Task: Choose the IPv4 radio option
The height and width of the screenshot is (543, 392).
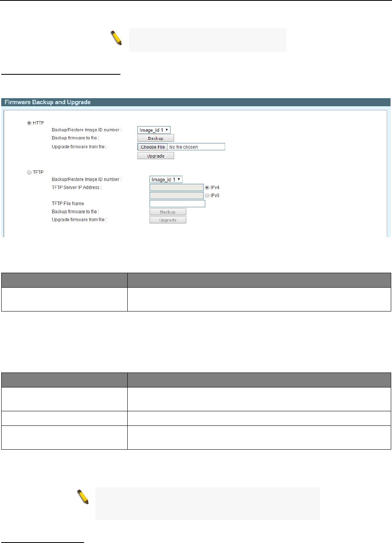Action: point(207,187)
